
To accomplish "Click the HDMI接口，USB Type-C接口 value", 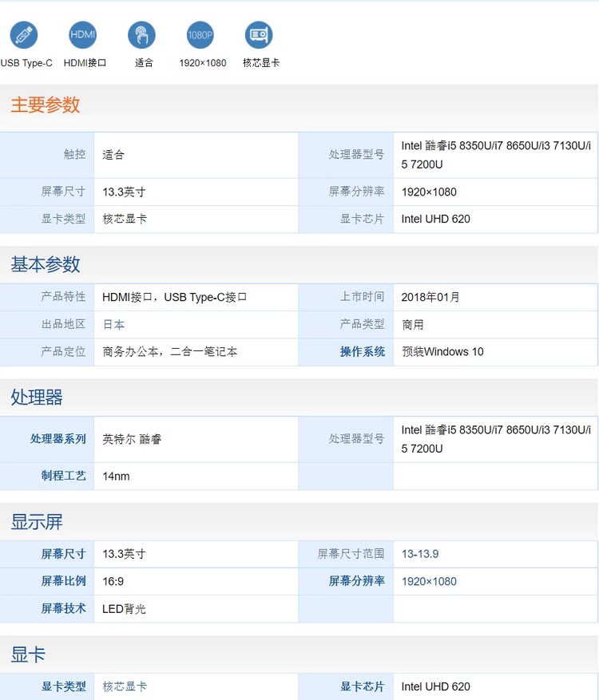I will (x=175, y=297).
